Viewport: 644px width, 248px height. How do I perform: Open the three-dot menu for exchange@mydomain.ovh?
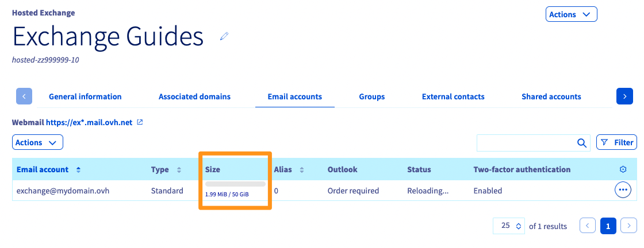coord(623,190)
